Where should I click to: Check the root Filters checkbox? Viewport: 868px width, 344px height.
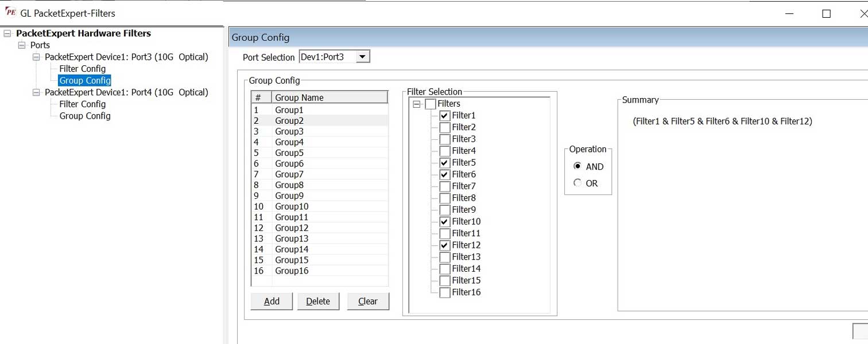click(431, 104)
